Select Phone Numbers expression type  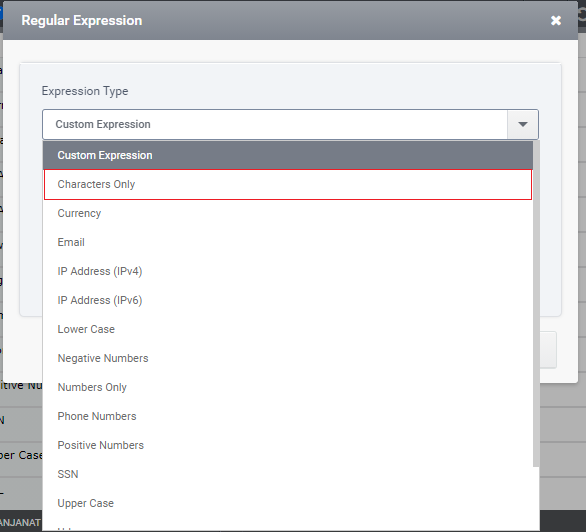[288, 416]
